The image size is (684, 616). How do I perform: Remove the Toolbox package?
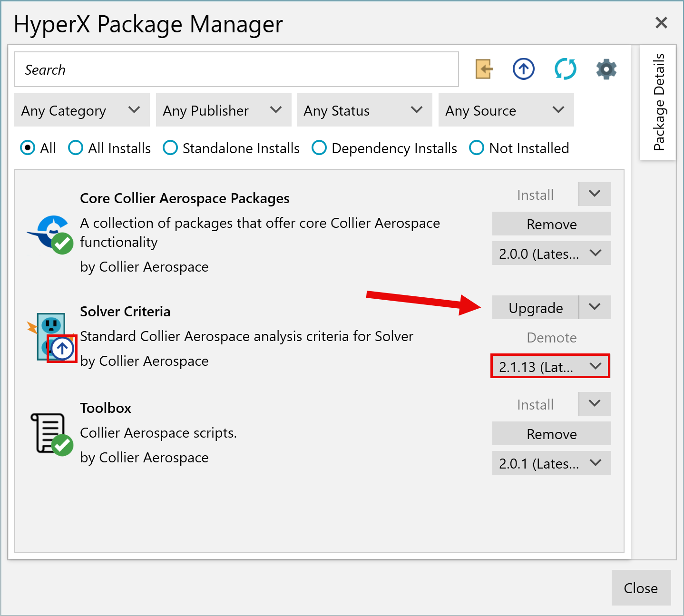coord(552,434)
